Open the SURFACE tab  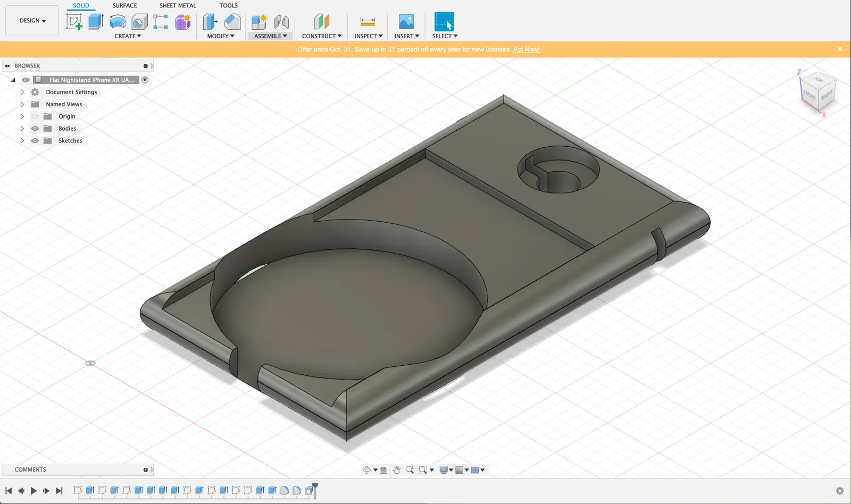[x=124, y=5]
